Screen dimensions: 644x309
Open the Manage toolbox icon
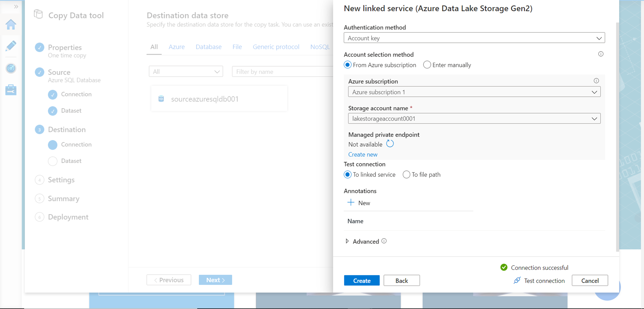click(11, 90)
